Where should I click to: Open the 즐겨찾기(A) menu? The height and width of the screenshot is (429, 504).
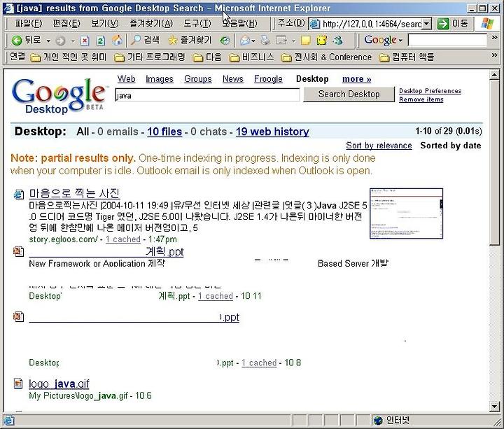coord(151,23)
